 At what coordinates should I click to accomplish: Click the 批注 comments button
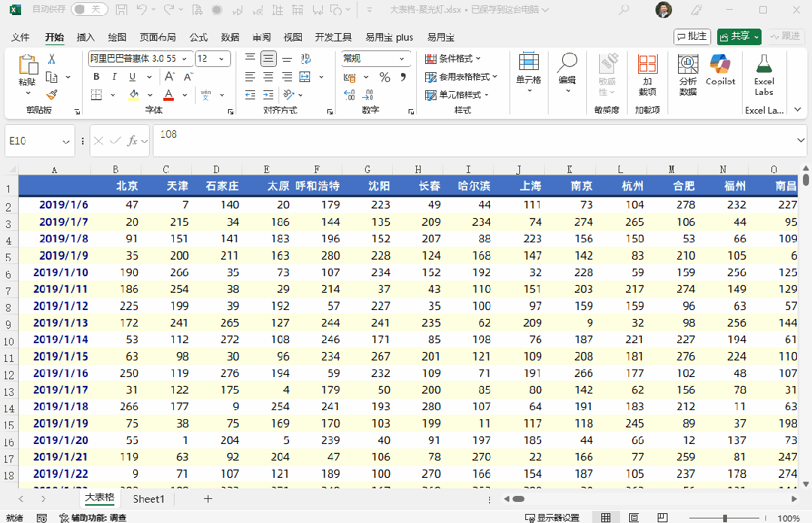(692, 36)
